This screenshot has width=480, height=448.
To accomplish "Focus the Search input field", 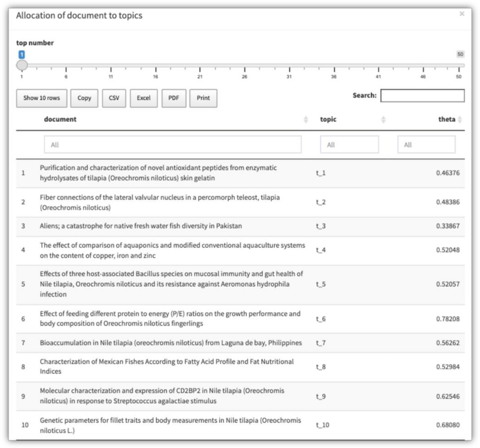I will (422, 96).
